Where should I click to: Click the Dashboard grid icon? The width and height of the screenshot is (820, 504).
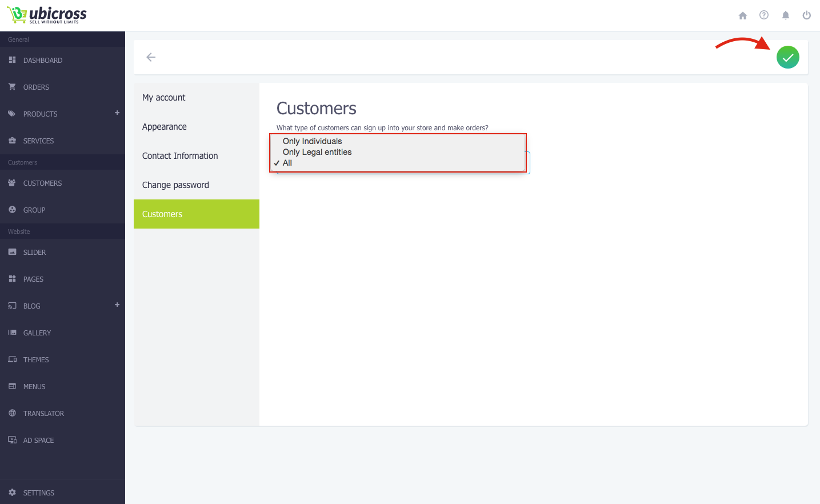pos(12,60)
